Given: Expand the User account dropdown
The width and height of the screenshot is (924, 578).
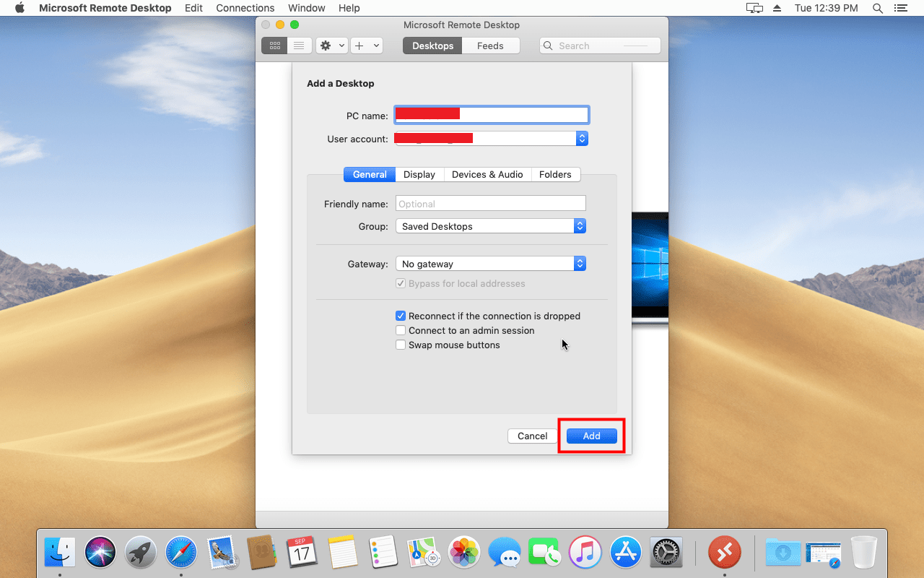Looking at the screenshot, I should click(582, 138).
